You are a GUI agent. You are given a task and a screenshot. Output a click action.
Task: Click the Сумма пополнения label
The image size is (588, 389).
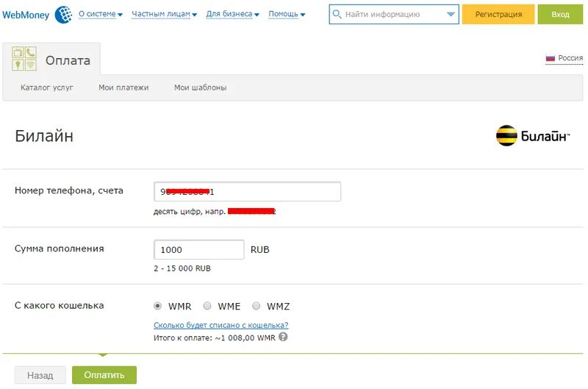point(60,249)
